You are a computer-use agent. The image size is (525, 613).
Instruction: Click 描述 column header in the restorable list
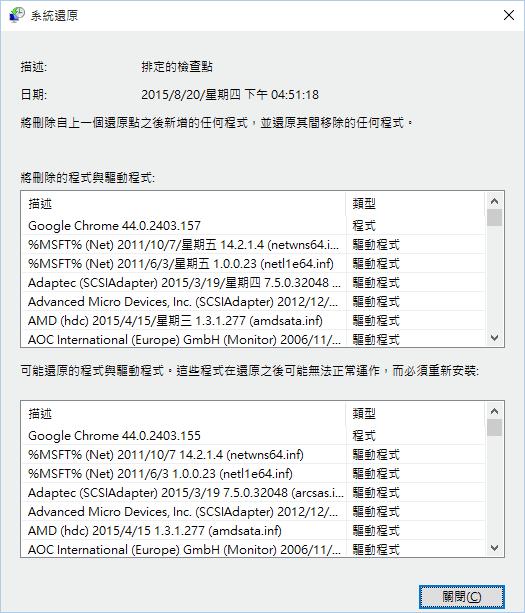pos(183,413)
